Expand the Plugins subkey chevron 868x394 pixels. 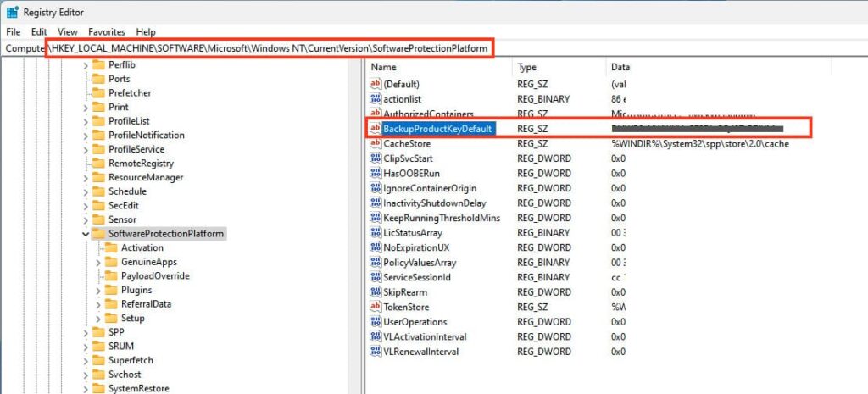97,290
